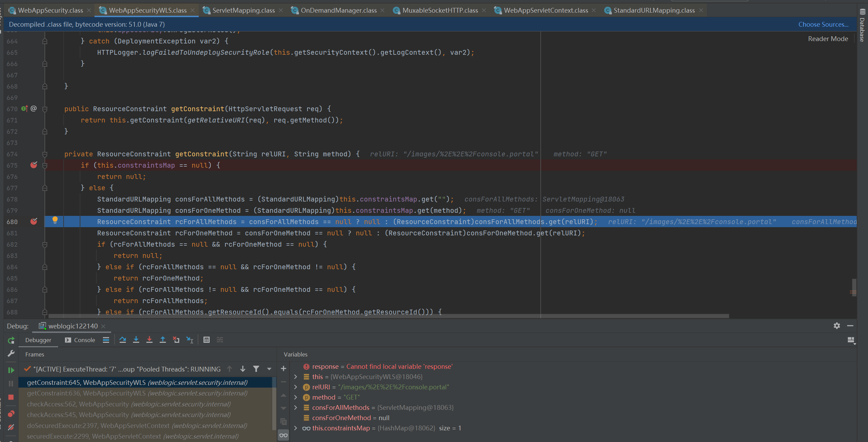The height and width of the screenshot is (442, 868).
Task: Hide the Debug tool window
Action: 850,326
